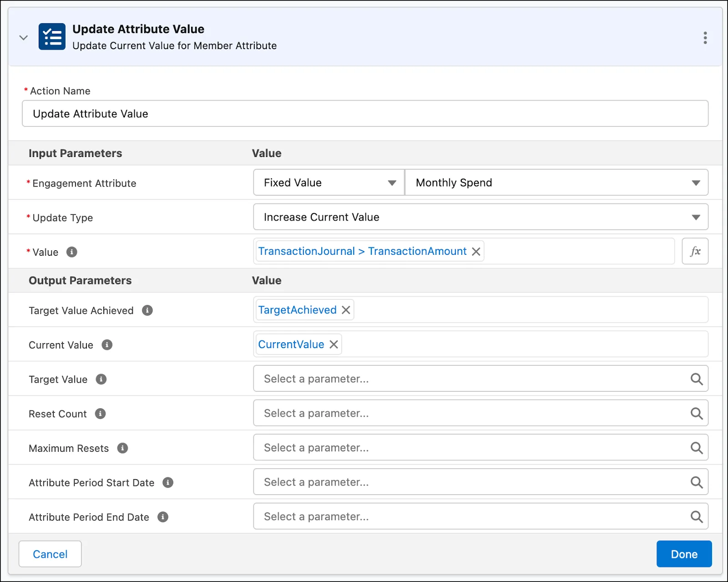Collapse the Update Attribute Value section chevron
Screen dimensions: 728x582
pyautogui.click(x=23, y=37)
